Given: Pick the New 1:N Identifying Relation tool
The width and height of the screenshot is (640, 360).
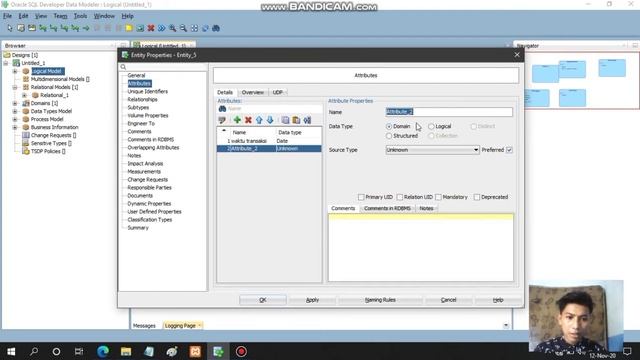Looking at the screenshot, I should pos(64,28).
